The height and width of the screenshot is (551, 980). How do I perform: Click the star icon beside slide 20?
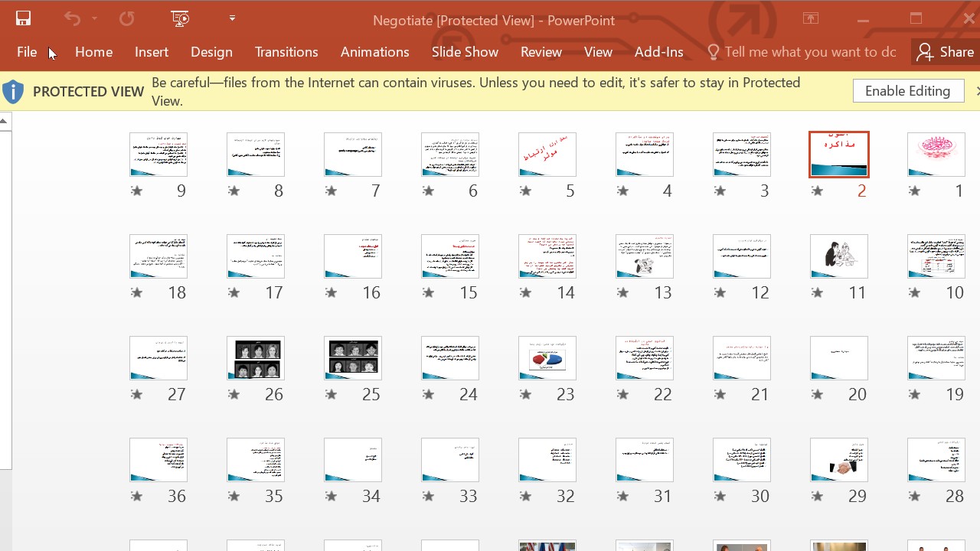pos(817,395)
